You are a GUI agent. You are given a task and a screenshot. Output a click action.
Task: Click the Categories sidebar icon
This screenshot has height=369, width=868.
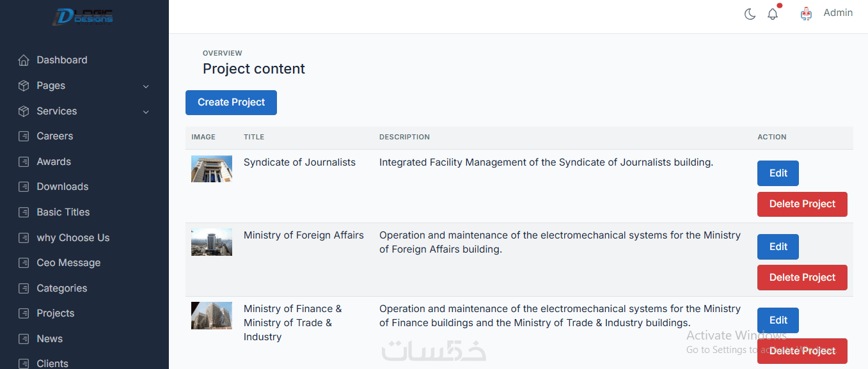pos(24,288)
